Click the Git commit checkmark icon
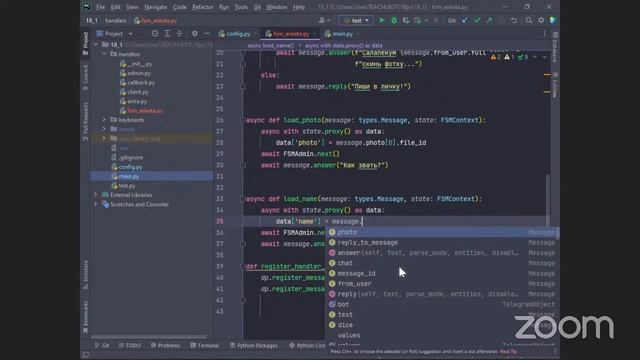The image size is (640, 360). (477, 20)
